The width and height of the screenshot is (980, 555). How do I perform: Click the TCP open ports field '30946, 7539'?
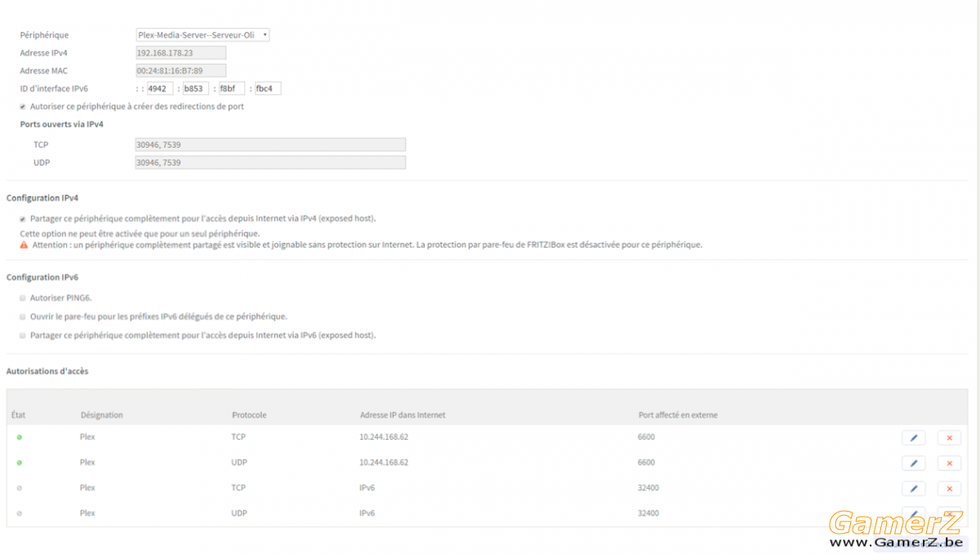click(270, 145)
